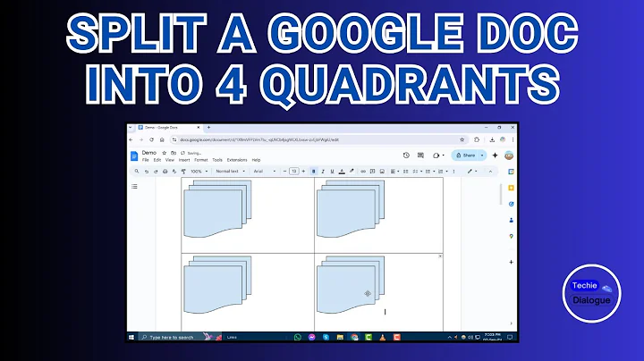Viewport: 644px width, 361px height.
Task: Open the text alignment dropdown
Action: [x=394, y=171]
